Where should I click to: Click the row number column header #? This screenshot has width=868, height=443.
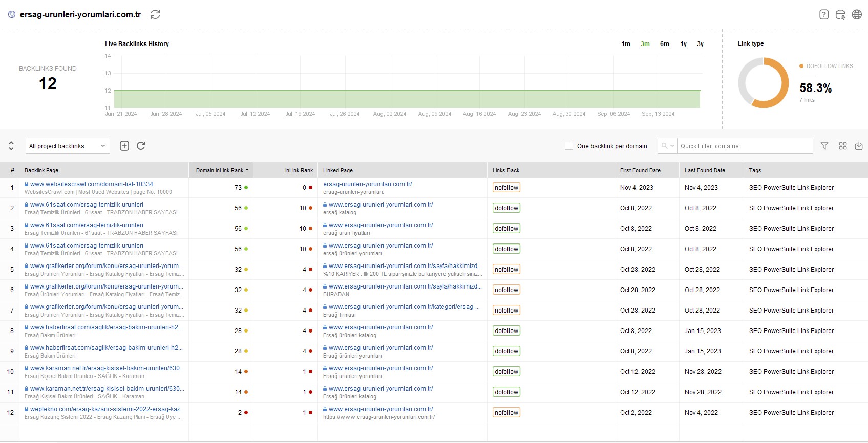click(12, 170)
